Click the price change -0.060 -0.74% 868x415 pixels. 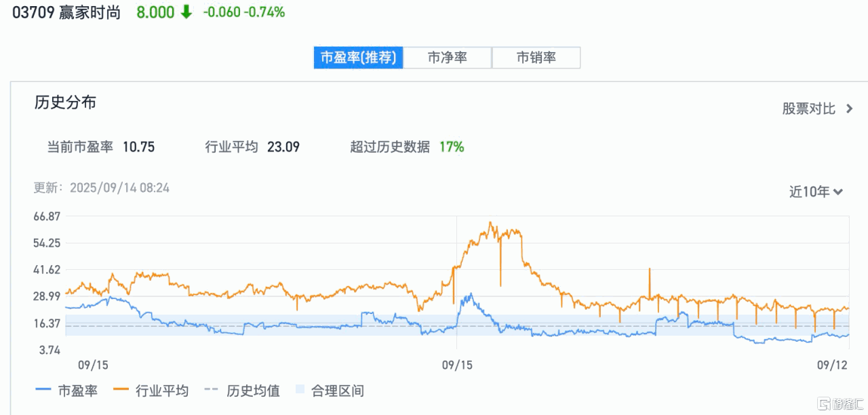244,12
